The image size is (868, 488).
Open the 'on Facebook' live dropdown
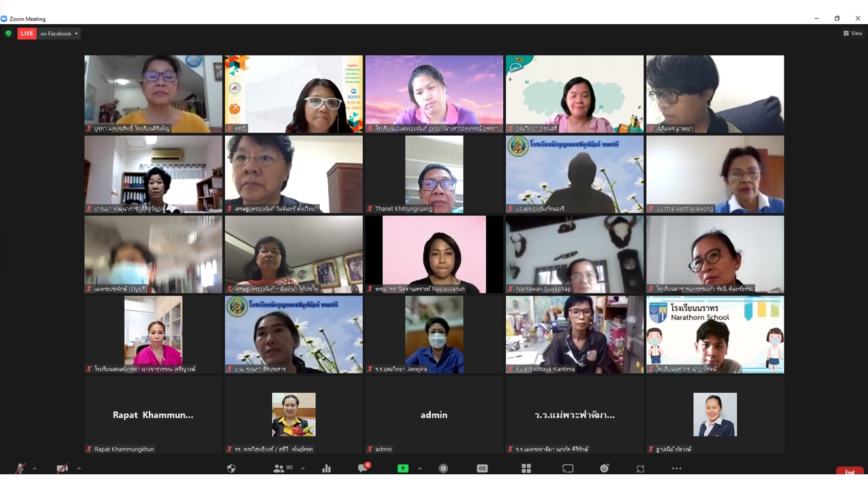coord(59,33)
